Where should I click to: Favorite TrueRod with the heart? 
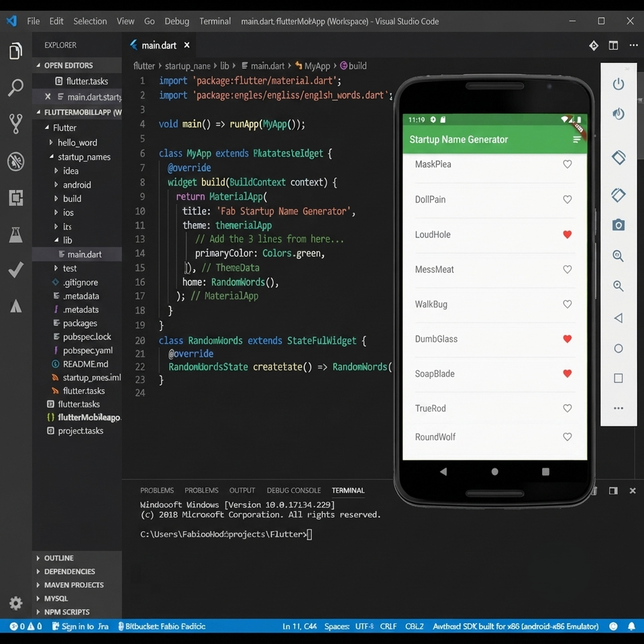(568, 409)
